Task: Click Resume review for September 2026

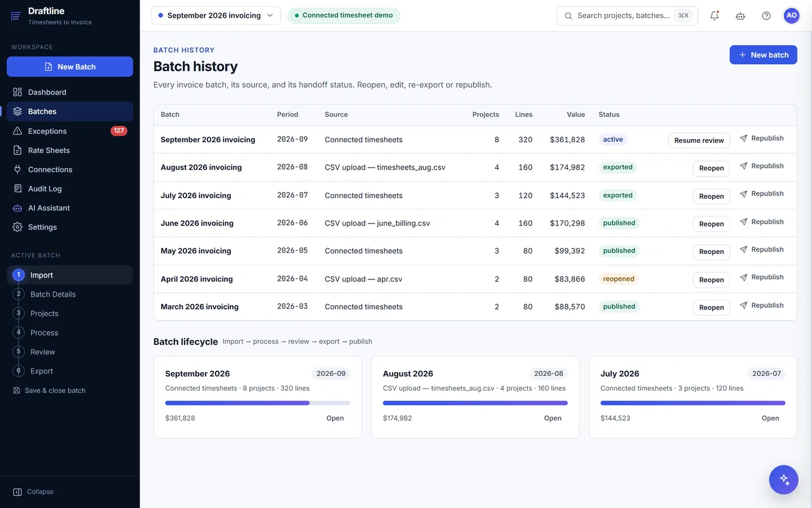Action: 699,140
